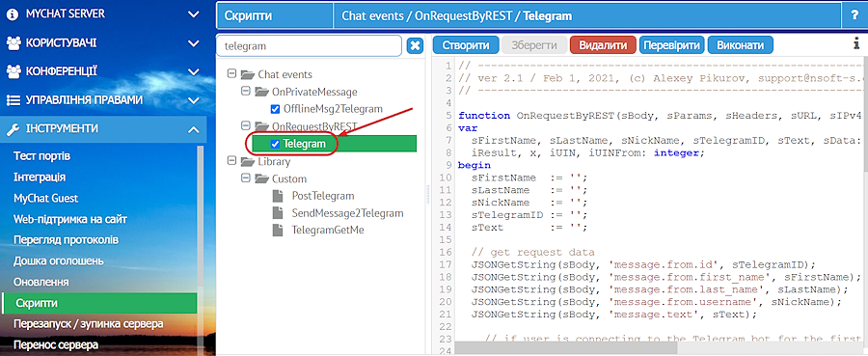The image size is (868, 356).
Task: Click the info icon above the code editor
Action: (x=856, y=44)
